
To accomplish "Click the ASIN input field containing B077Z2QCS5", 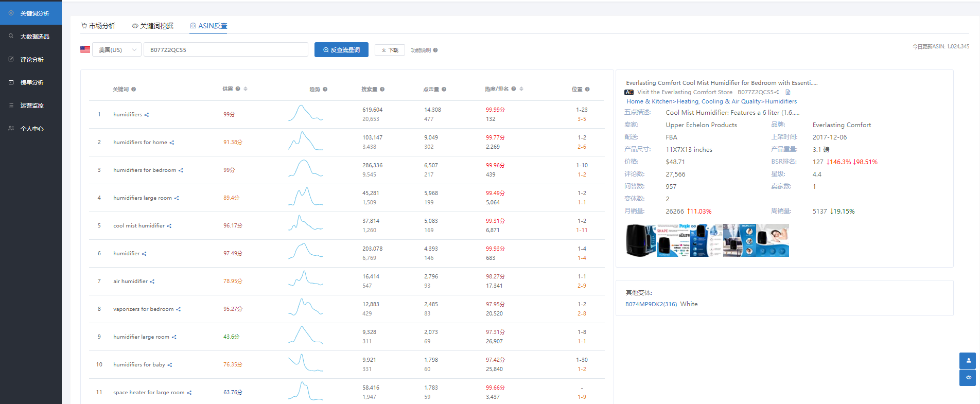I will (x=225, y=50).
